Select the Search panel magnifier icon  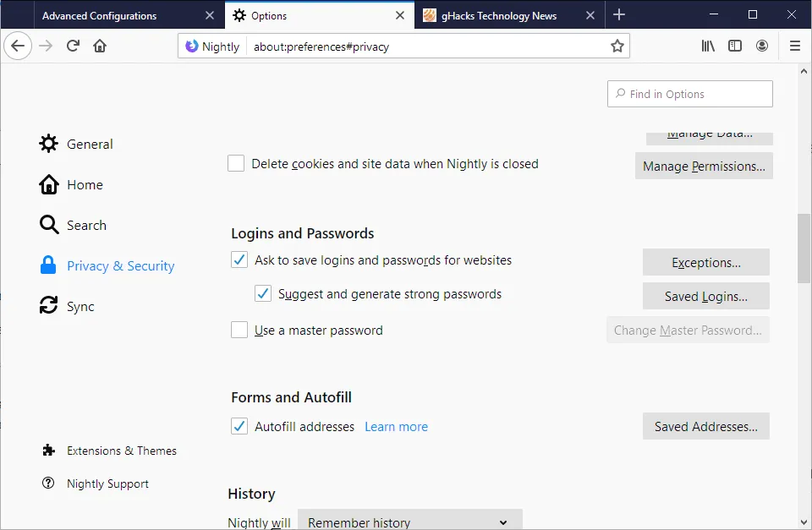(x=48, y=225)
